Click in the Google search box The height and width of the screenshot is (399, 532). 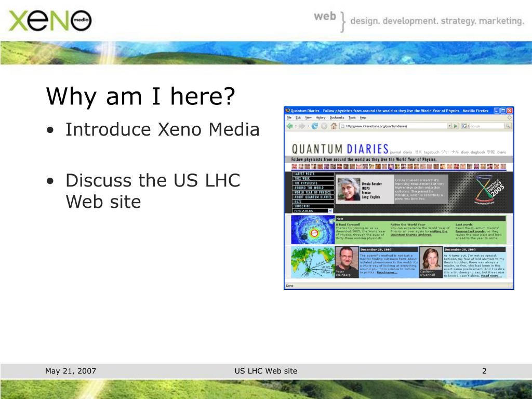[x=487, y=126]
